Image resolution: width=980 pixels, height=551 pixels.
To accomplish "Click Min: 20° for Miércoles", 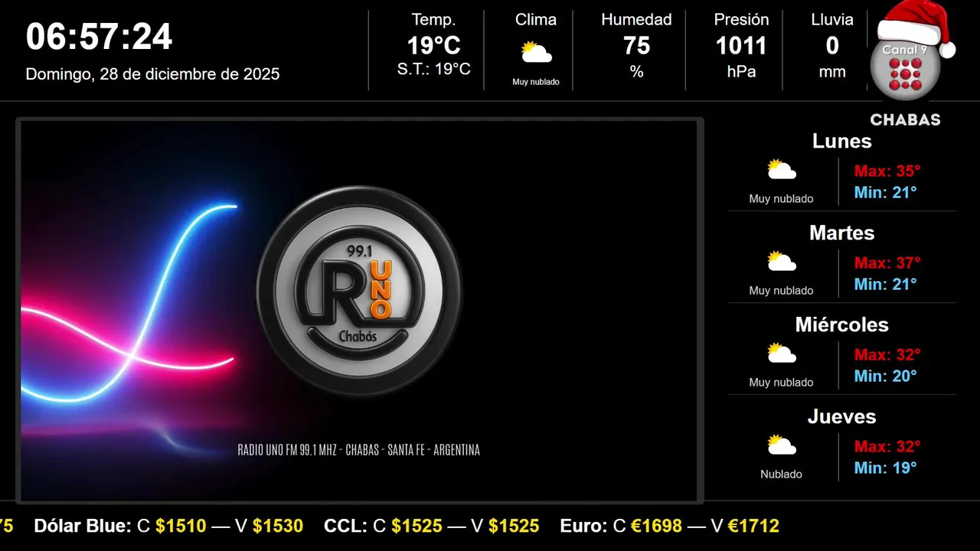I will click(885, 376).
